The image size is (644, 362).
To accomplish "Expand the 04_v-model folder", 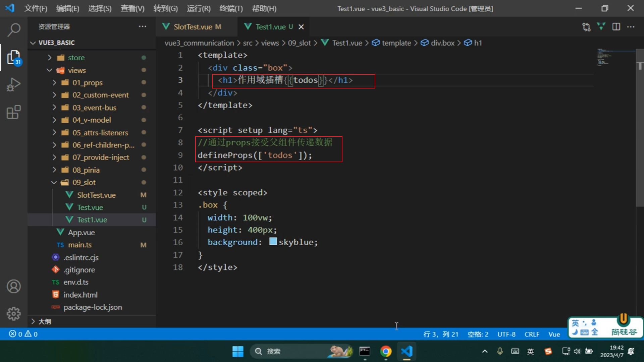I will [91, 120].
